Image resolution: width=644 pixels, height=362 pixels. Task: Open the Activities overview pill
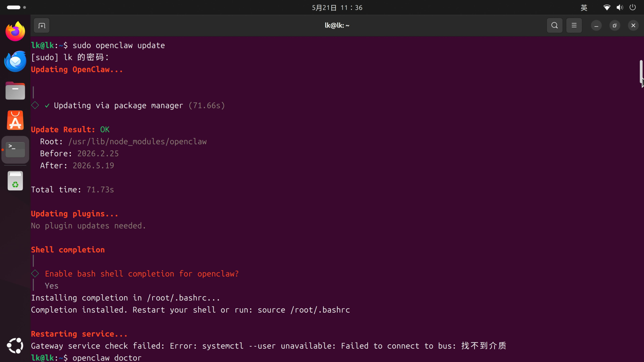click(16, 7)
